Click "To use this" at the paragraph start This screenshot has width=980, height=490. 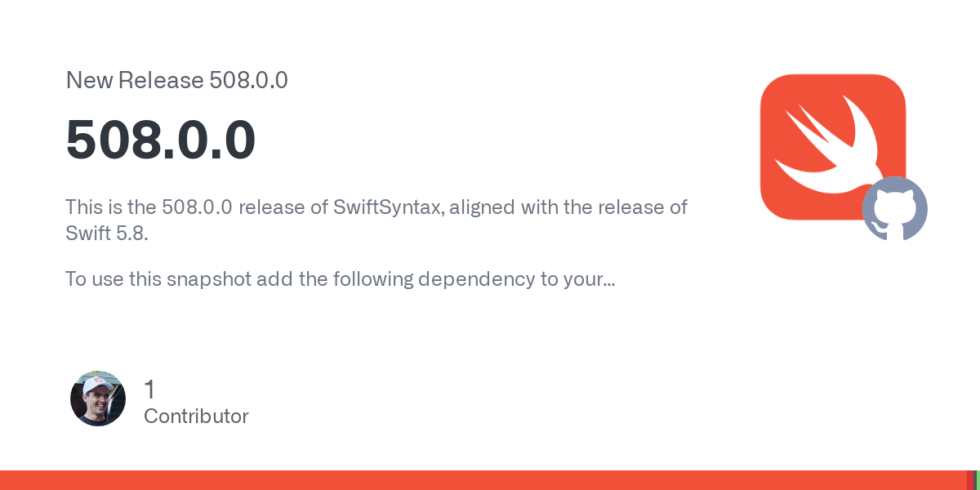click(114, 279)
